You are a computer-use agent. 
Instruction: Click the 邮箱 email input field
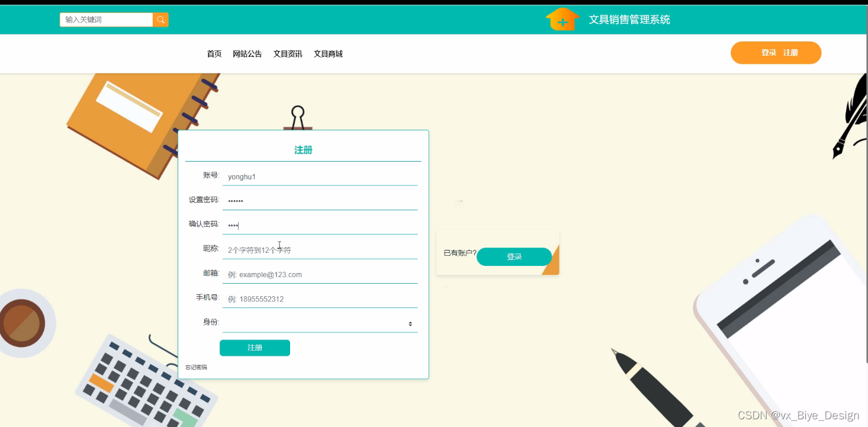(320, 274)
